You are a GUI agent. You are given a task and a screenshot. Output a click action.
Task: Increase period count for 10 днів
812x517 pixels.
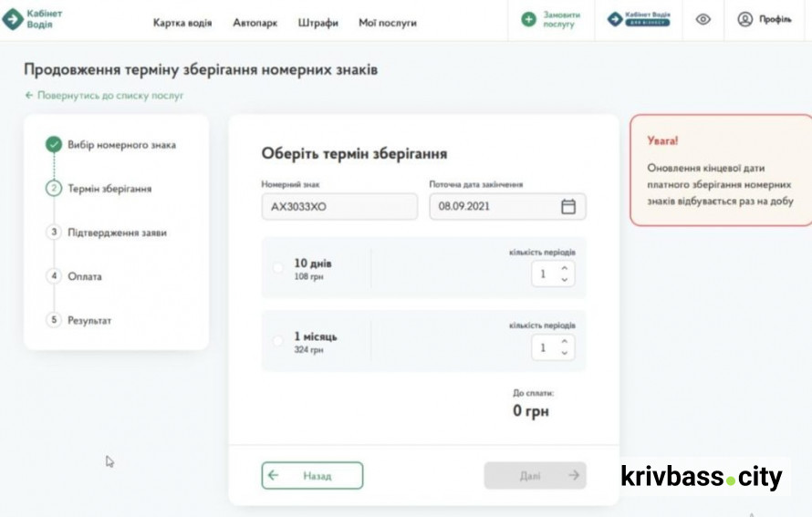click(564, 268)
